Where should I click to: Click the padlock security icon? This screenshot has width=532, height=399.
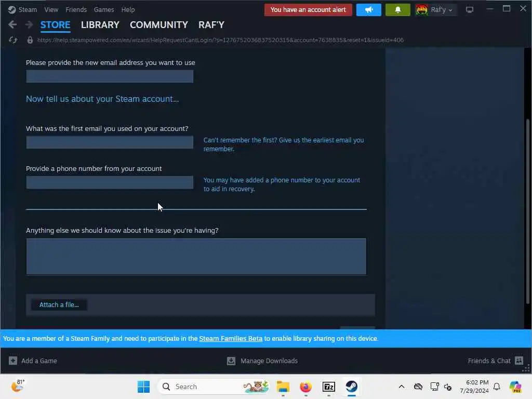tap(30, 40)
